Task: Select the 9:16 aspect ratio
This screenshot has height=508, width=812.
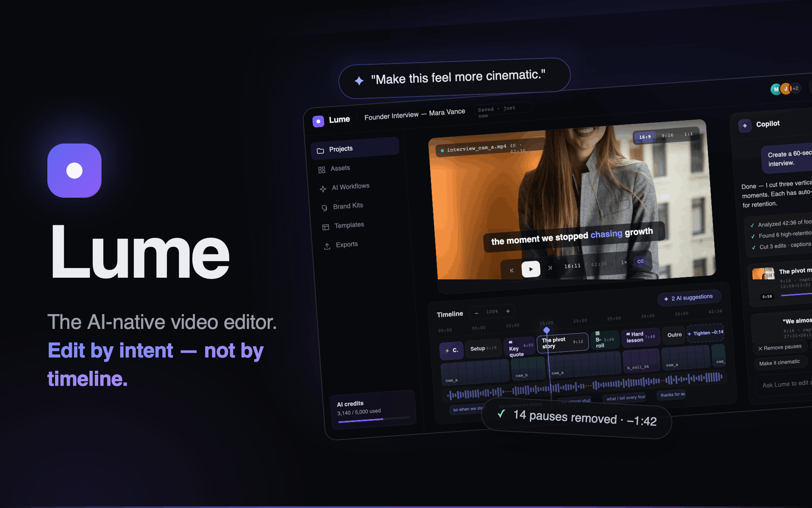Action: pos(667,135)
